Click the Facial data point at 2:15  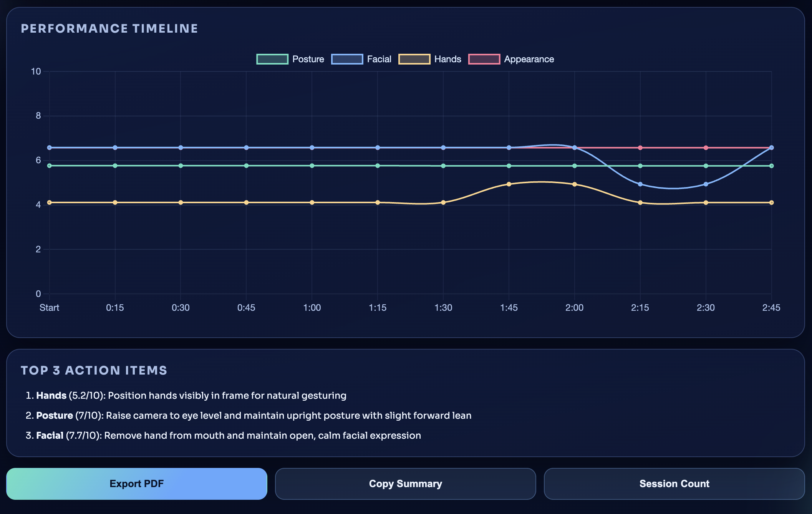click(x=640, y=184)
